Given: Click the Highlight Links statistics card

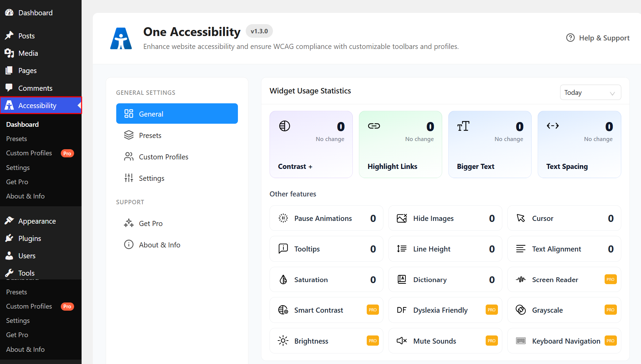Looking at the screenshot, I should pyautogui.click(x=400, y=144).
